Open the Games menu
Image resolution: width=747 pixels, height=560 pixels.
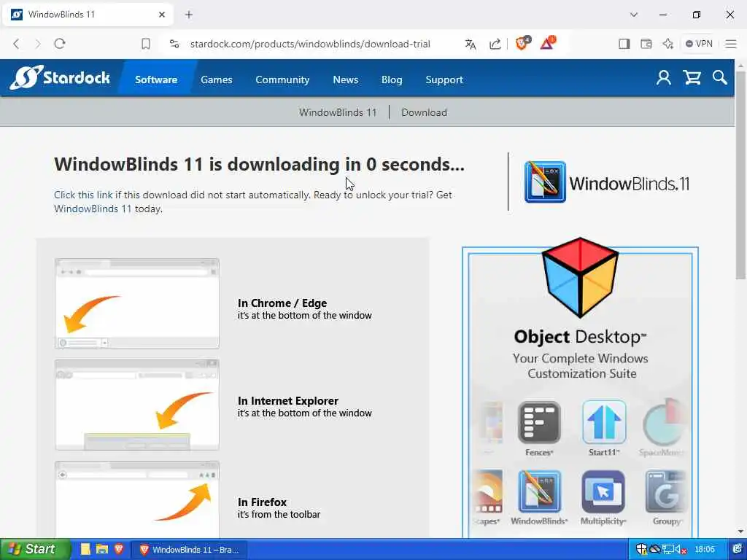216,79
